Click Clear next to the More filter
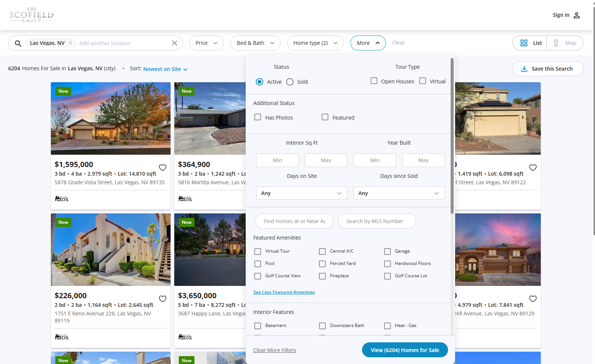The height and width of the screenshot is (364, 595). click(398, 43)
